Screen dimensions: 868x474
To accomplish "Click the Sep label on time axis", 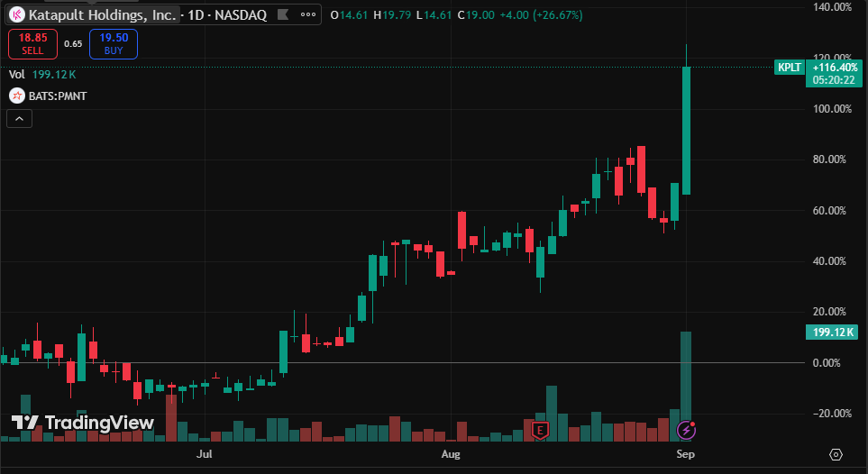I will pos(685,454).
